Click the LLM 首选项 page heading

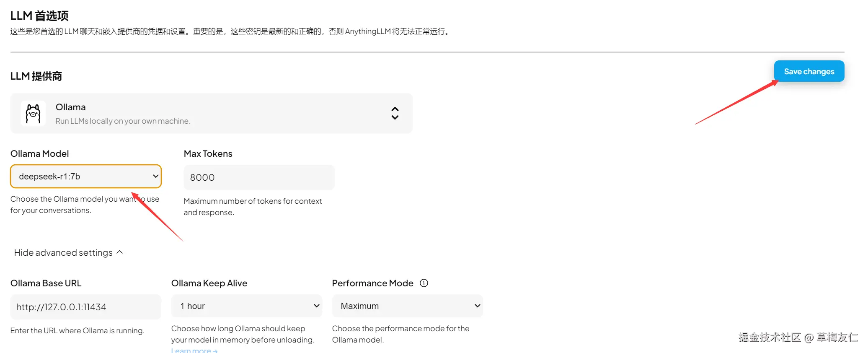click(x=39, y=16)
